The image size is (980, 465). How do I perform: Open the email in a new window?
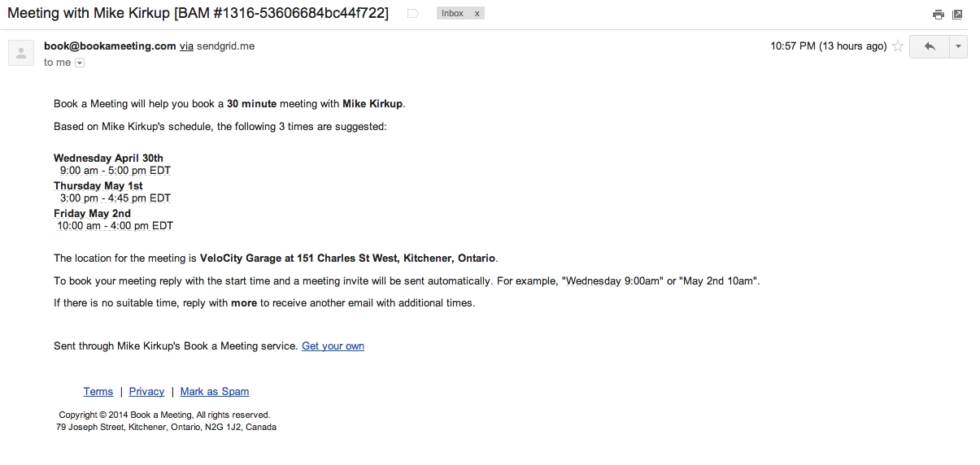[957, 14]
